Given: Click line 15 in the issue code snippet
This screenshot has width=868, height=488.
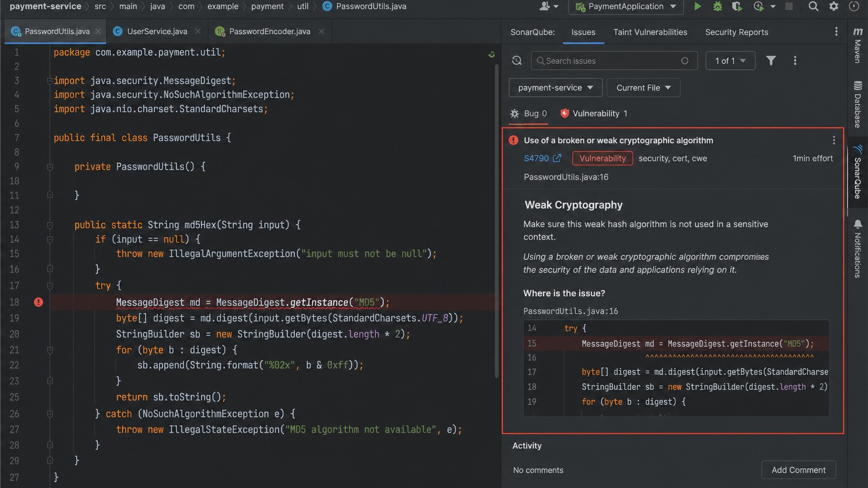Looking at the screenshot, I should point(676,343).
